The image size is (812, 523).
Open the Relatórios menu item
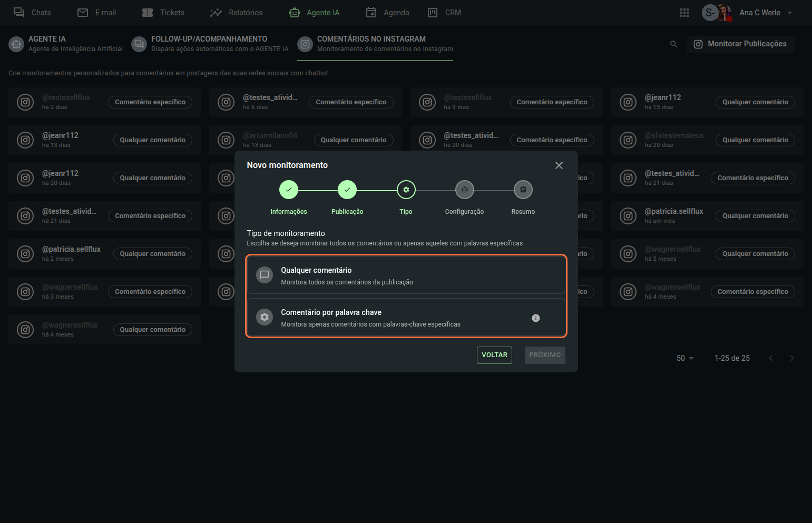[236, 13]
